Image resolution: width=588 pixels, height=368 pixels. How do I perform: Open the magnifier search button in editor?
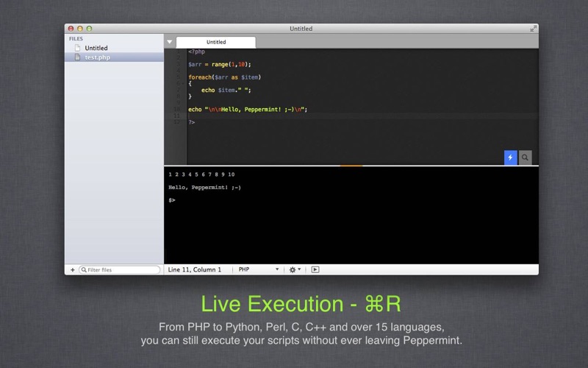525,158
